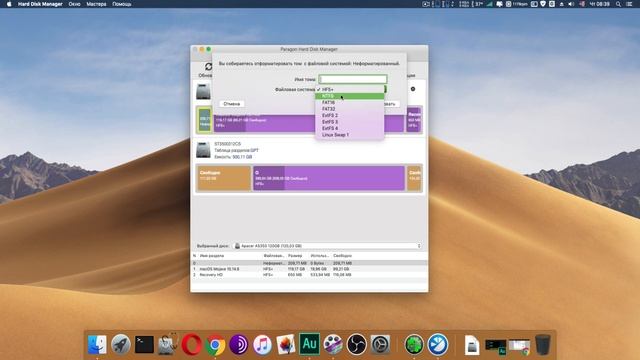Select the left orange Свободно free space block
The image size is (640, 360).
tap(224, 178)
